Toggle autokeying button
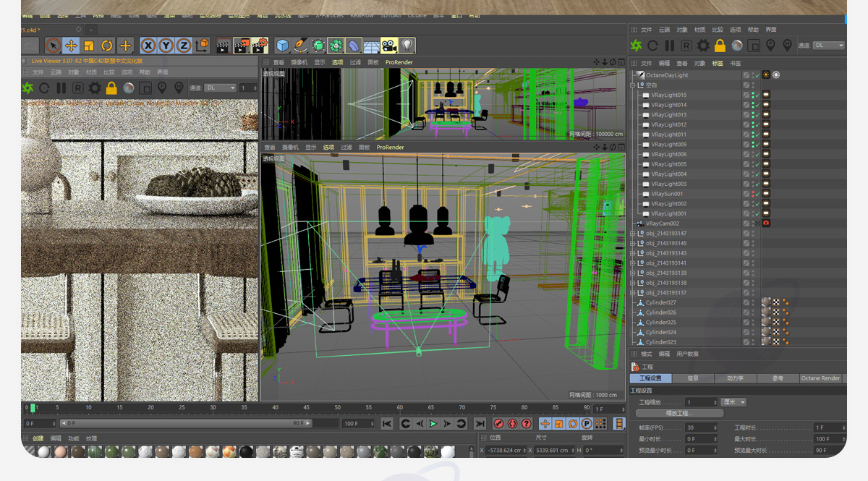Viewport: 868px width, 481px height. 512,423
